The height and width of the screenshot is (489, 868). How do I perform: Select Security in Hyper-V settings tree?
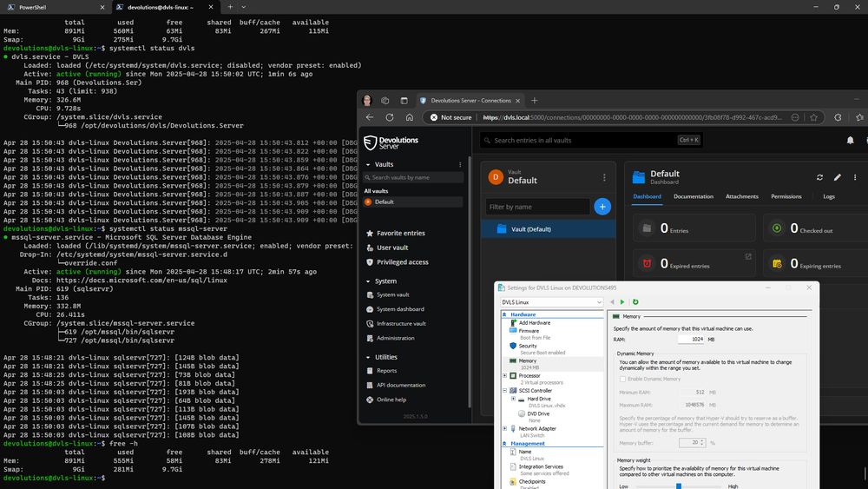pyautogui.click(x=528, y=346)
